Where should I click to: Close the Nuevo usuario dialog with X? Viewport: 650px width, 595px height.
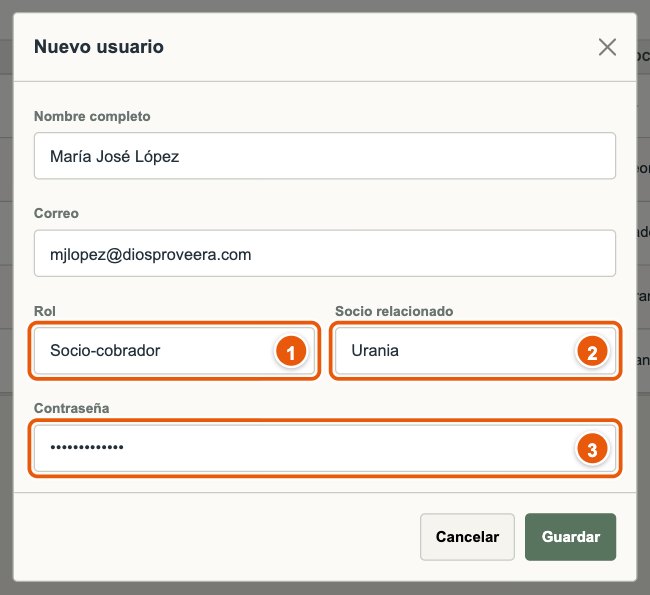click(x=607, y=47)
